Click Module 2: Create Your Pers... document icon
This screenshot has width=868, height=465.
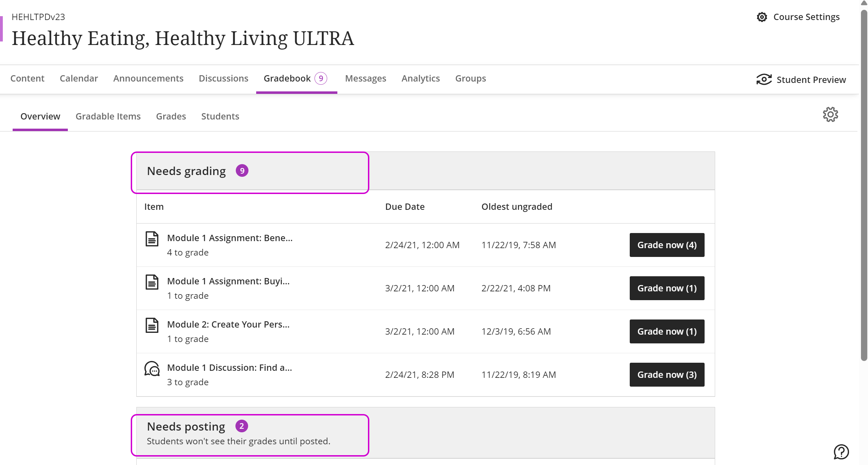coord(152,325)
